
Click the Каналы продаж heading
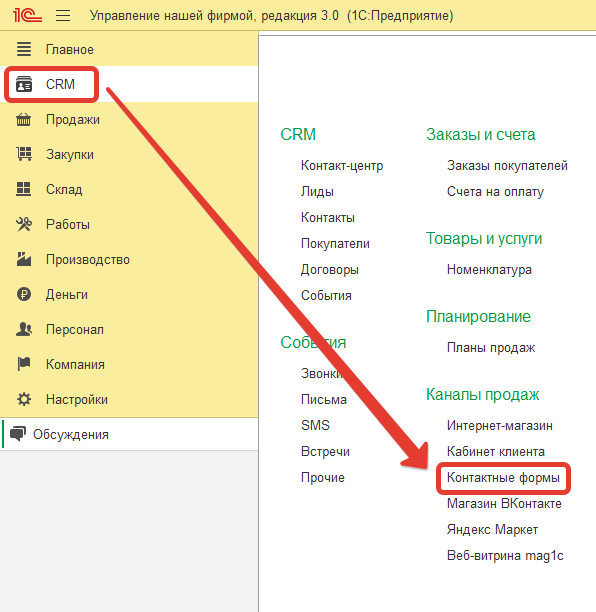pos(483,395)
